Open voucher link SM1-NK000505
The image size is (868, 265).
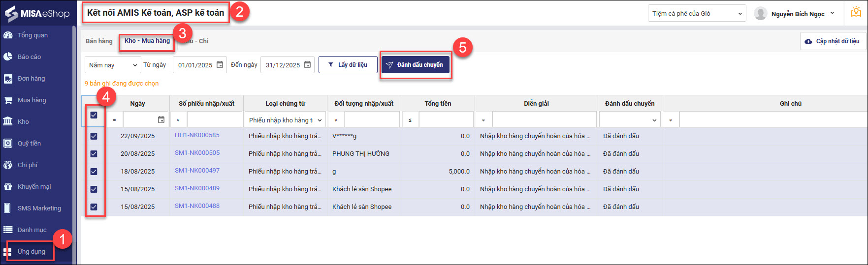[197, 153]
